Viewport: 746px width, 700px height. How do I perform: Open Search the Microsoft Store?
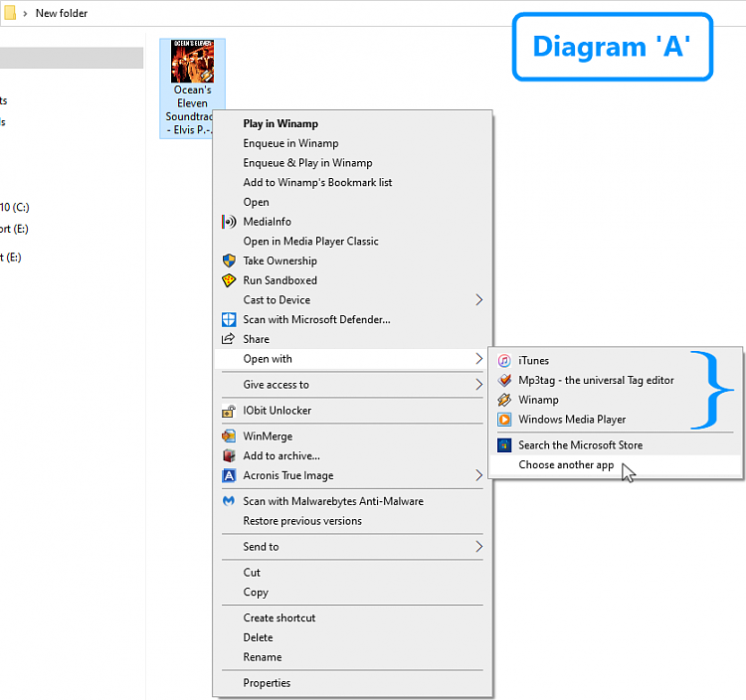(580, 445)
